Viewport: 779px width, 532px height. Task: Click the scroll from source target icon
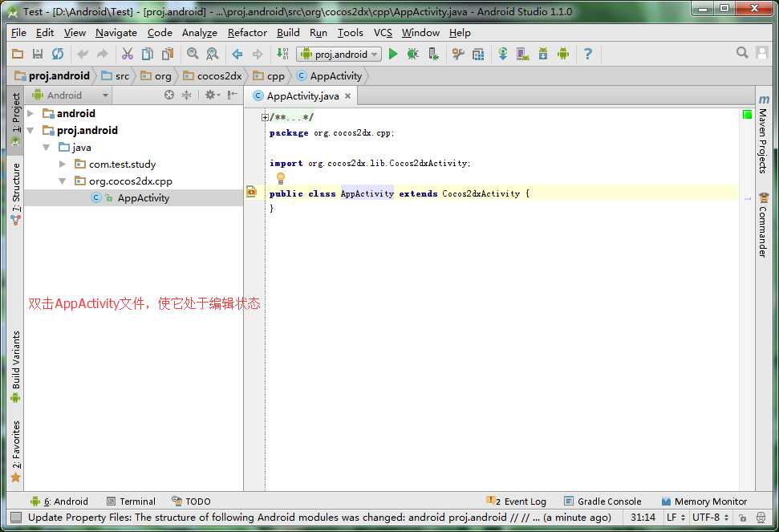click(x=169, y=95)
